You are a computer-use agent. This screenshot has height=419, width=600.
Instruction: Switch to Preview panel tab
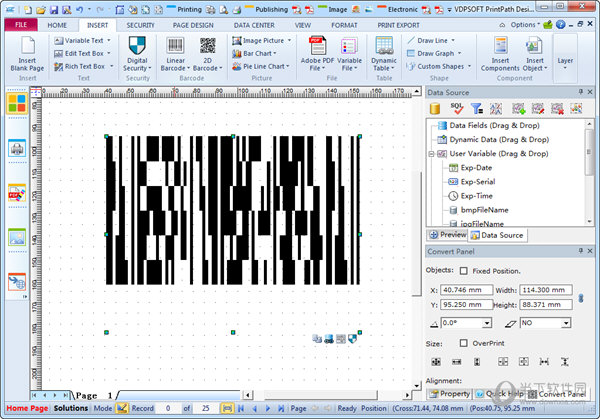(447, 235)
